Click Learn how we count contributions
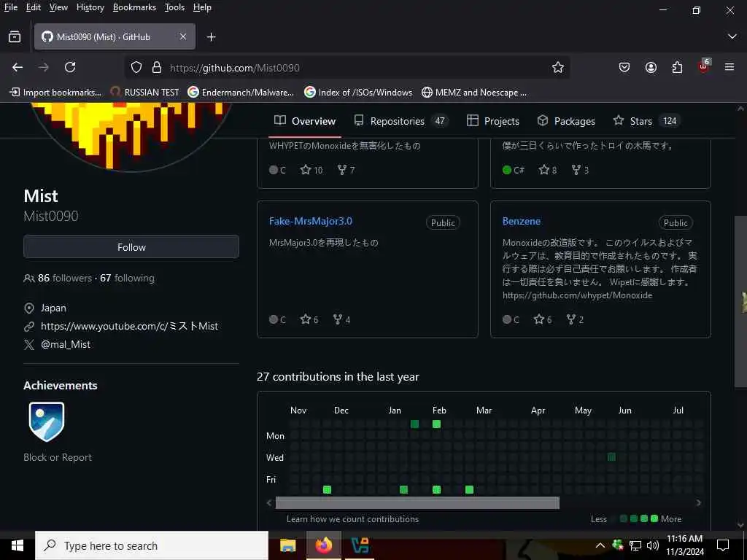This screenshot has width=747, height=560. 352,519
